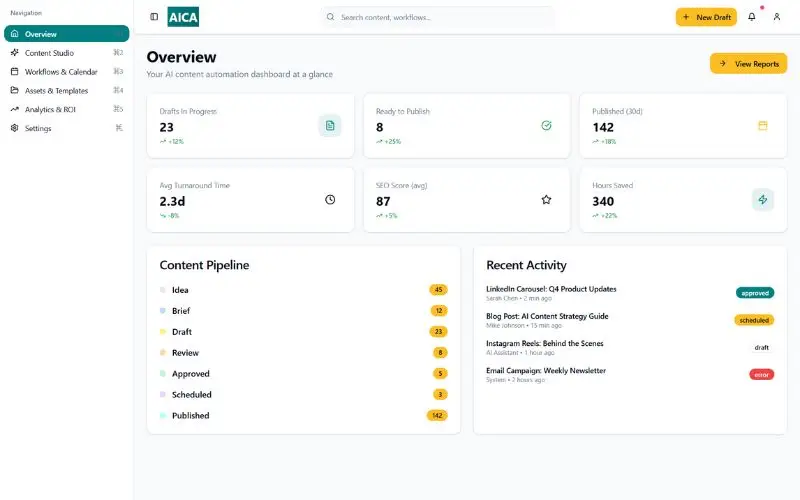Click the calendar icon on Published (30d) card
800x500 pixels.
tap(763, 126)
